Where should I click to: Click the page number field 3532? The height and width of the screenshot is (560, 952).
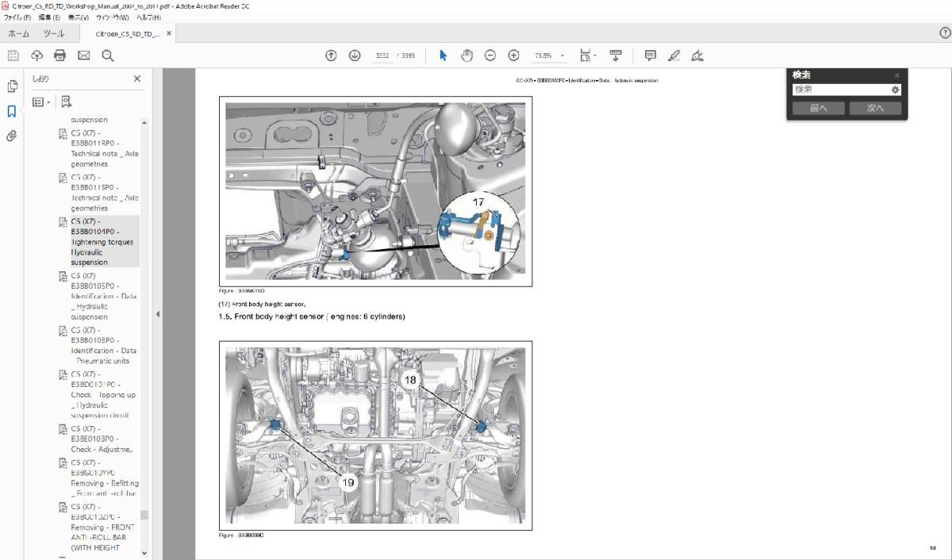(382, 56)
